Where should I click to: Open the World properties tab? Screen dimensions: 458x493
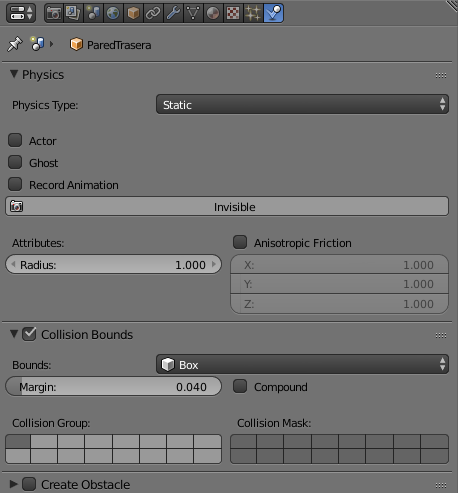(113, 13)
